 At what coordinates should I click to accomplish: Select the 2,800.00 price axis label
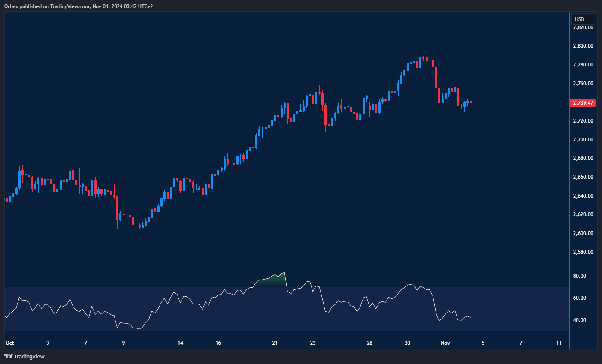[x=583, y=46]
